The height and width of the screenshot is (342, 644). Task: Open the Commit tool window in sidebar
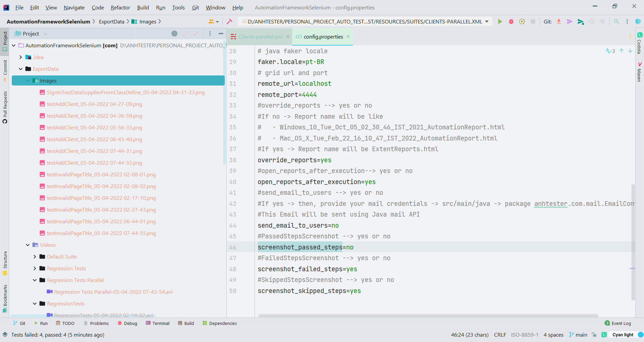point(5,70)
